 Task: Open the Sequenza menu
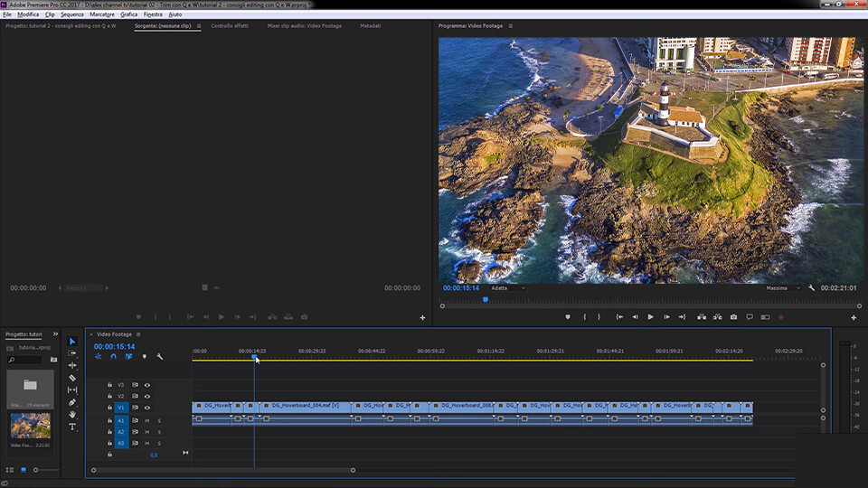point(72,14)
